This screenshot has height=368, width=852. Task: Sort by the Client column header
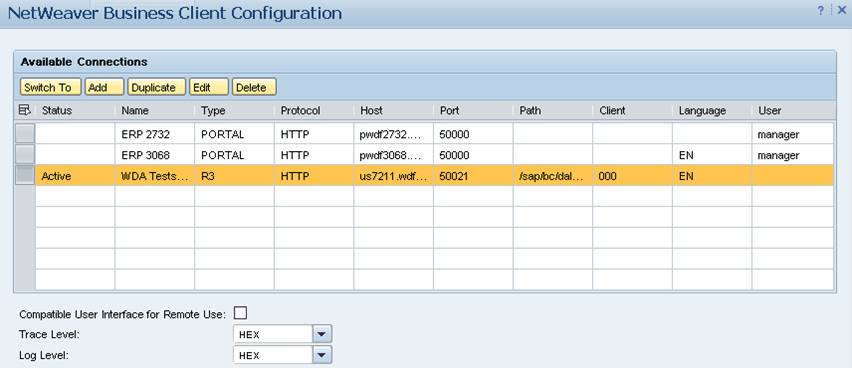tap(632, 111)
